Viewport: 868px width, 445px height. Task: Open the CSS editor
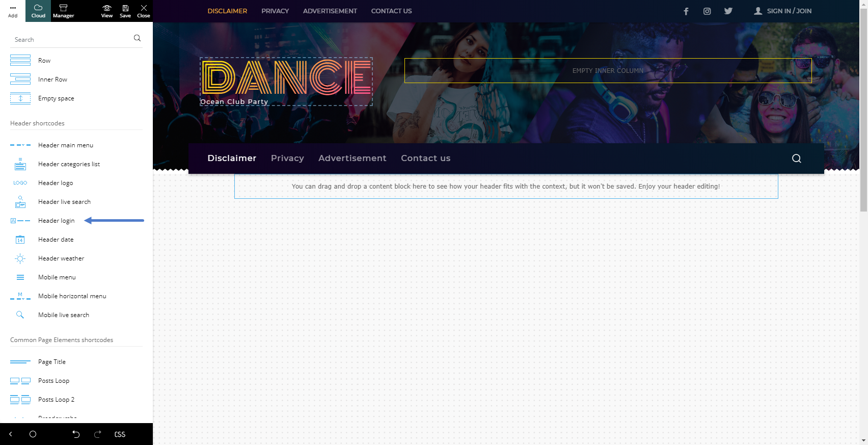pos(120,434)
